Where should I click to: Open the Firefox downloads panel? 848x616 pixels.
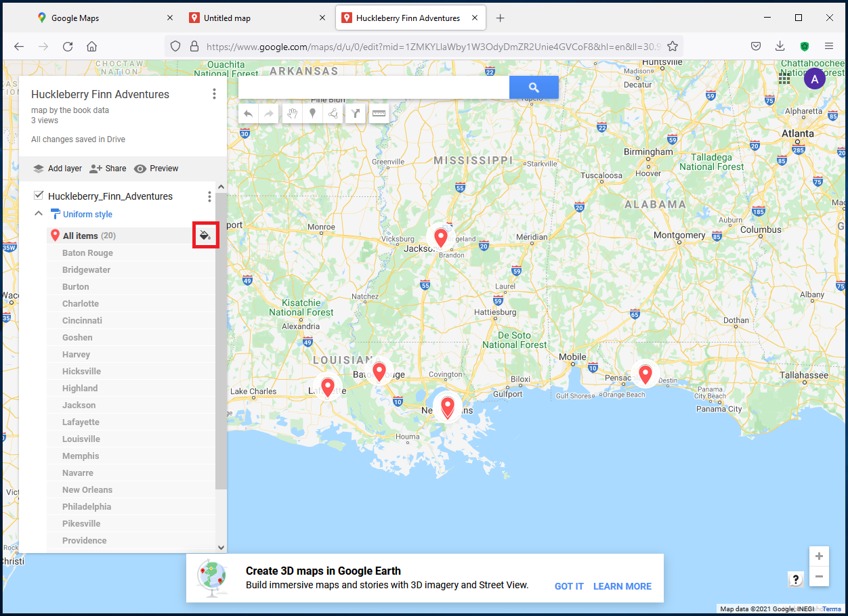[780, 46]
